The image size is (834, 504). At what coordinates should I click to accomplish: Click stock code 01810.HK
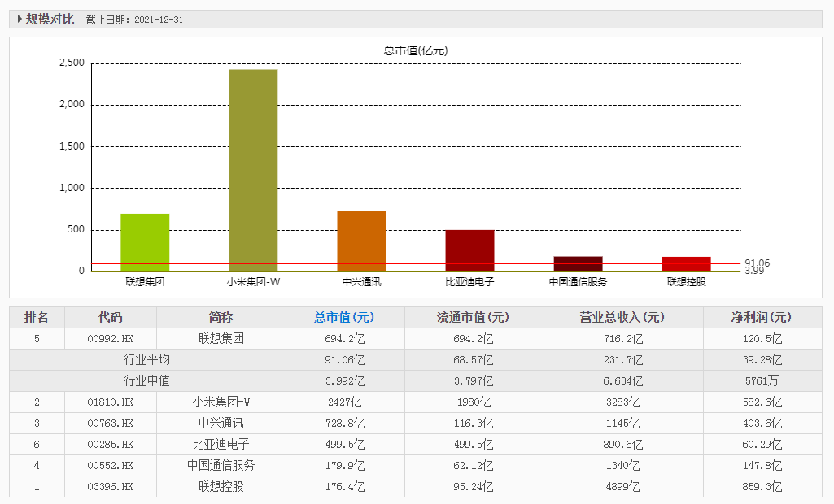click(x=111, y=402)
